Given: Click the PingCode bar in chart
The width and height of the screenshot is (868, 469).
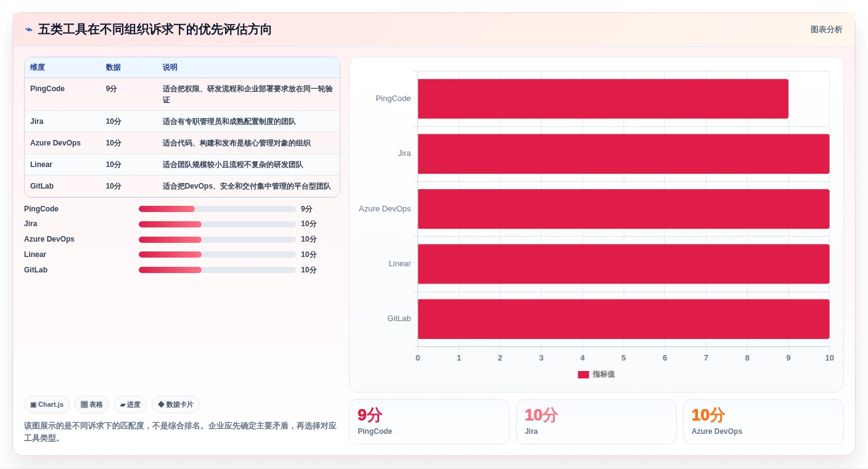Looking at the screenshot, I should click(x=603, y=99).
